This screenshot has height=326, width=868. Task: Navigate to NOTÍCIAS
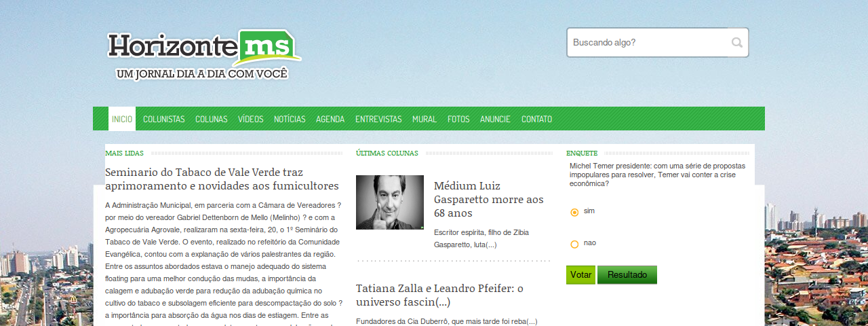290,119
